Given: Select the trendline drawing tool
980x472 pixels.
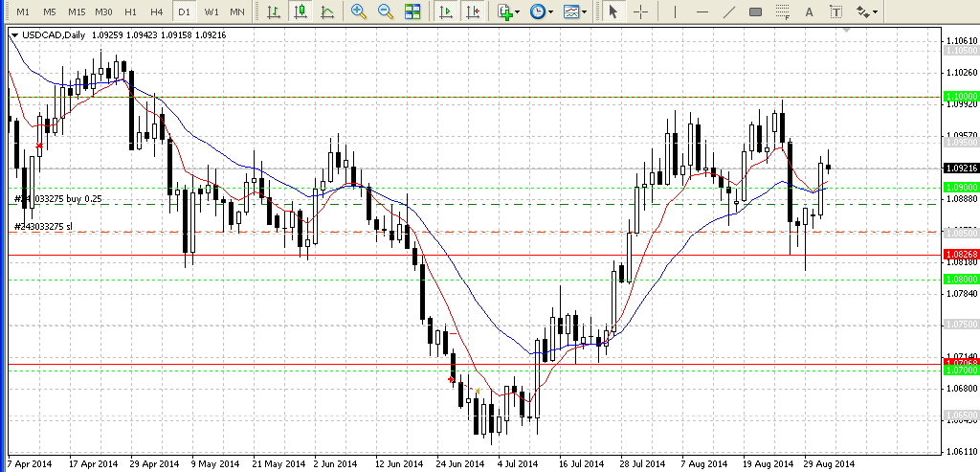Looking at the screenshot, I should (x=728, y=11).
